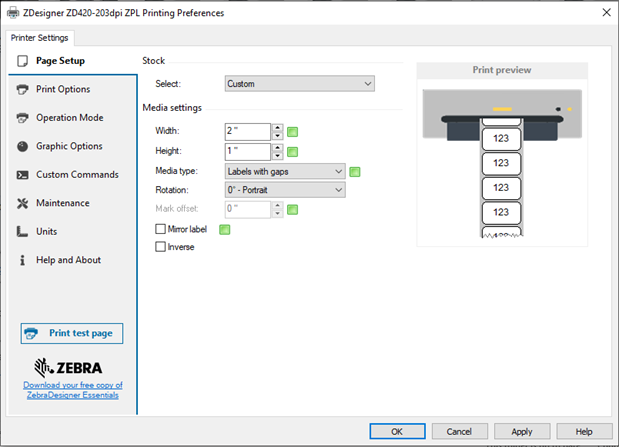Click the Print Options printer icon
Screen dimensions: 619x447
tap(23, 89)
